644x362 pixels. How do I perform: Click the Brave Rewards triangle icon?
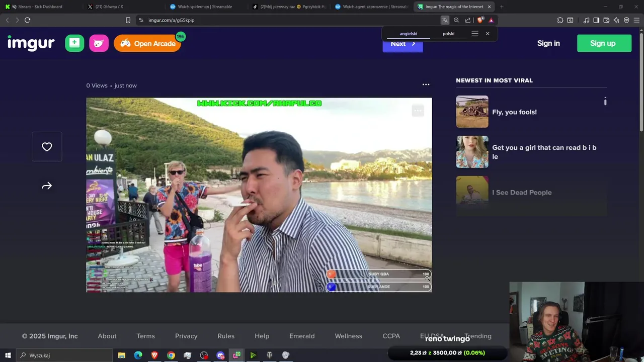491,20
